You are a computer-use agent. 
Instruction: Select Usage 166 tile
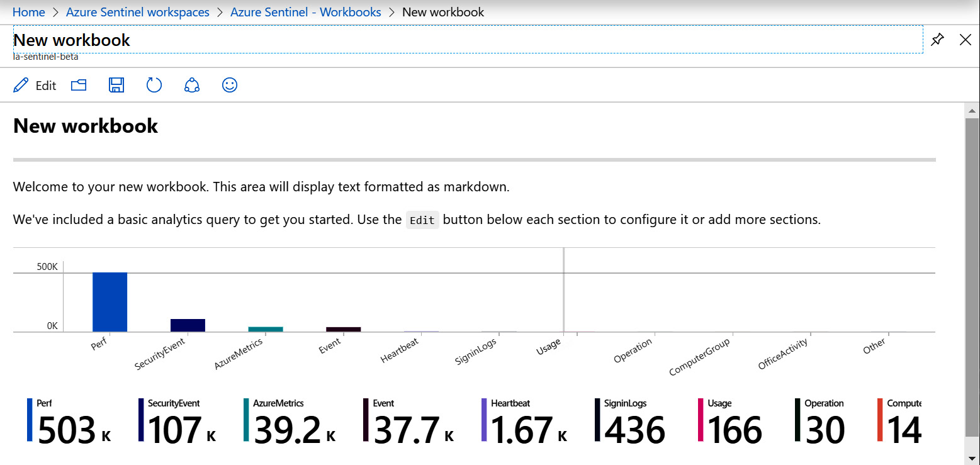click(x=731, y=422)
